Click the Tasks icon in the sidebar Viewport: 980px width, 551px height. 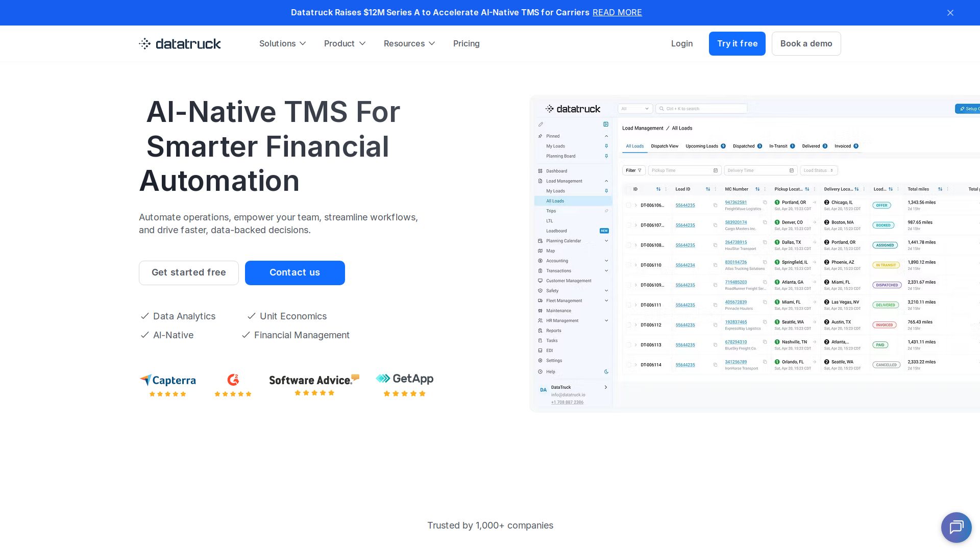pyautogui.click(x=540, y=341)
